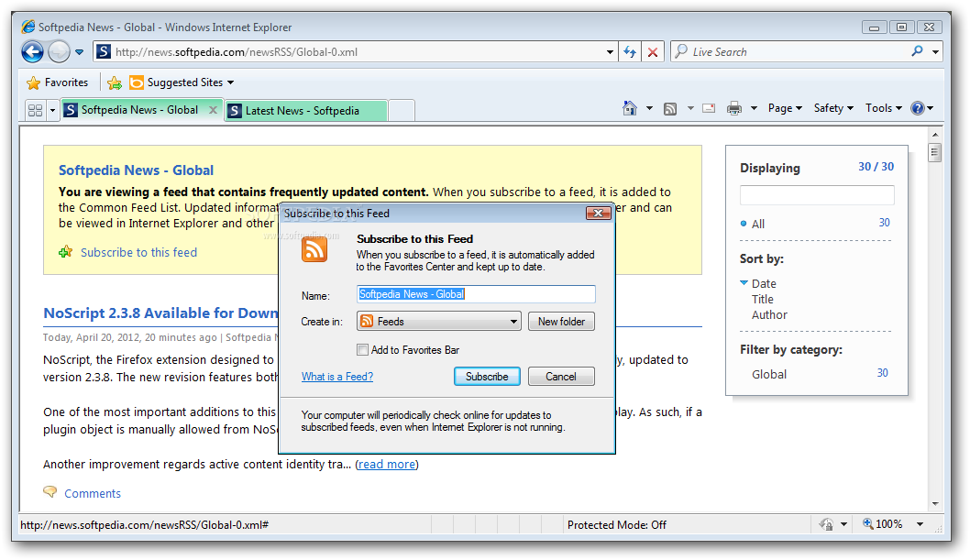Click the Add to Favorites Bar star icon
Image resolution: width=970 pixels, height=560 pixels.
114,82
